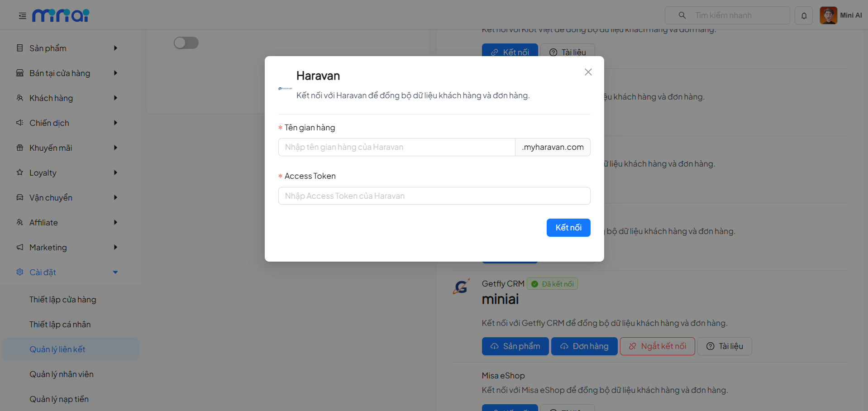
Task: Select the Khuyến mãi gift icon
Action: pyautogui.click(x=19, y=148)
